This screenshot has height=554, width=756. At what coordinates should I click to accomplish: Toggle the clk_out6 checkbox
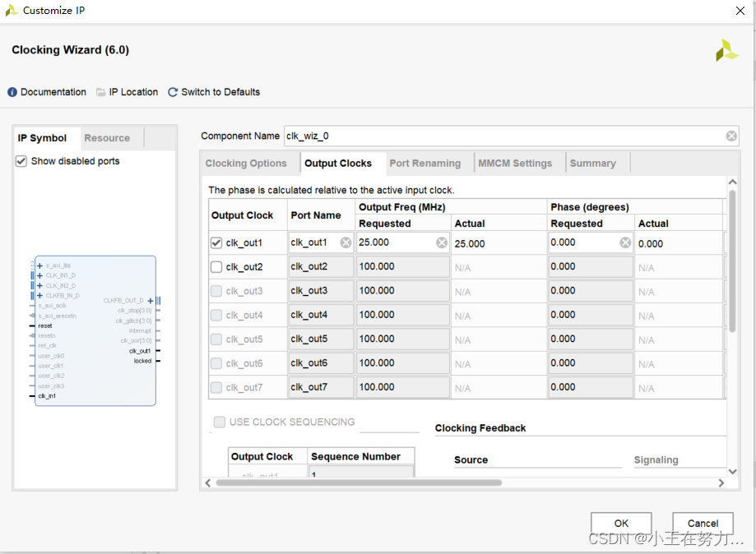(216, 363)
